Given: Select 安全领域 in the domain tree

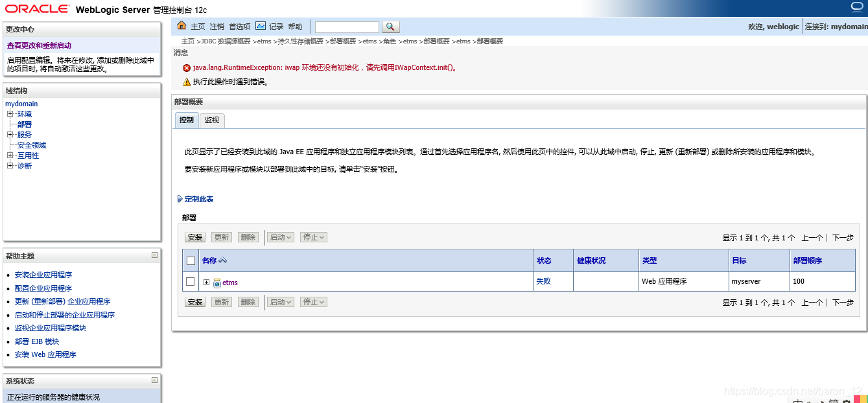Looking at the screenshot, I should (x=32, y=145).
